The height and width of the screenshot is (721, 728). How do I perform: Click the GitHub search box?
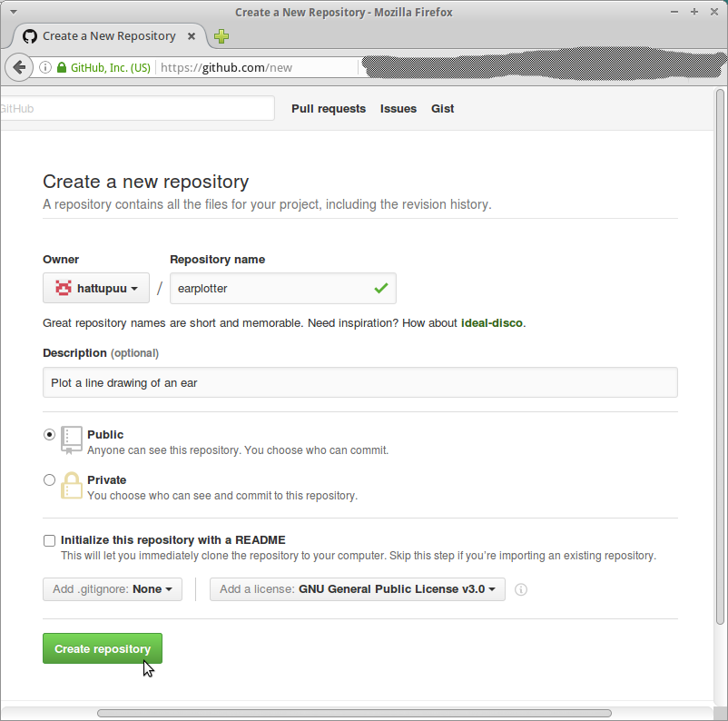pos(137,108)
